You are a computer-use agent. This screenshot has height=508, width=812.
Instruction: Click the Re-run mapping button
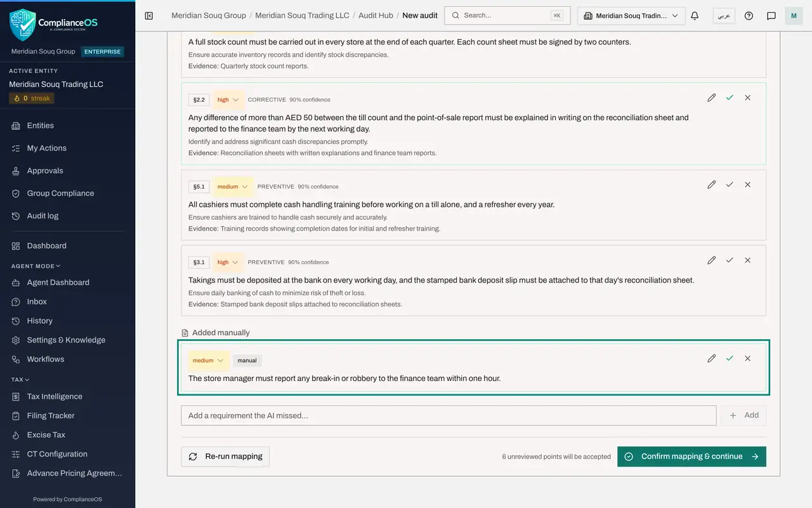coord(225,457)
